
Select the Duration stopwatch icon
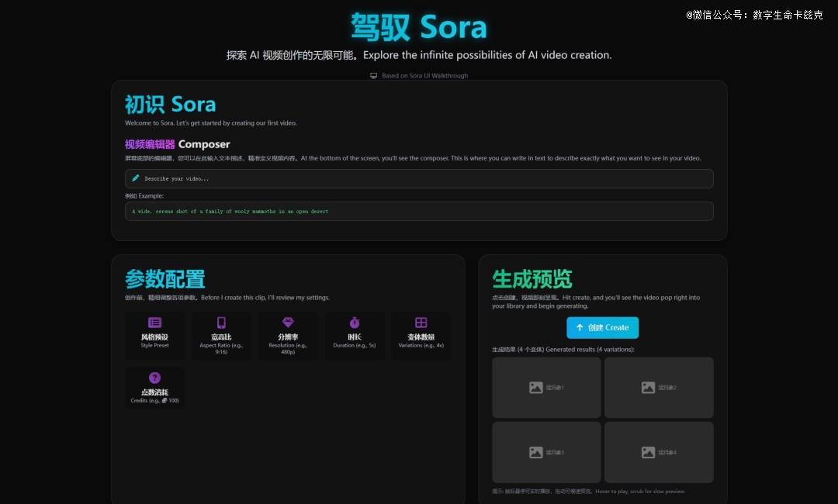tap(355, 323)
